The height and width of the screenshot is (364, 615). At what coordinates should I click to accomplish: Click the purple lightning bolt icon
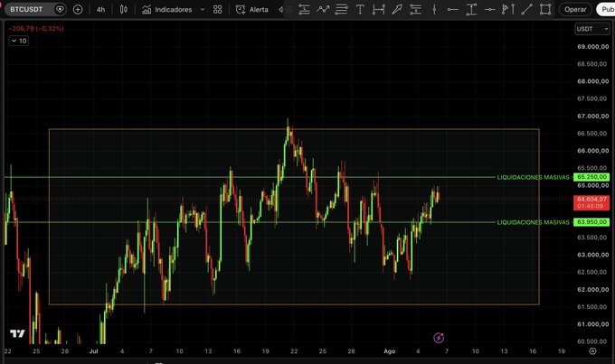coord(439,338)
